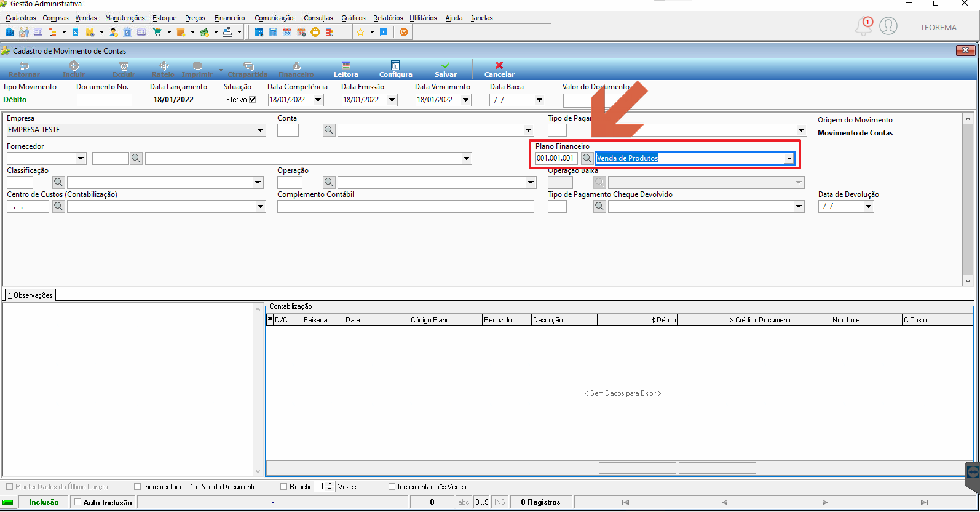Enable Incrementar mês Vencto checkbox
The image size is (980, 512).
point(392,487)
